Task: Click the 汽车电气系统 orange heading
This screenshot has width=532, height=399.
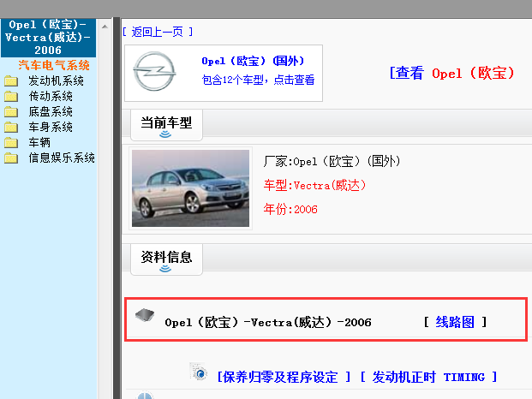Action: click(x=54, y=65)
